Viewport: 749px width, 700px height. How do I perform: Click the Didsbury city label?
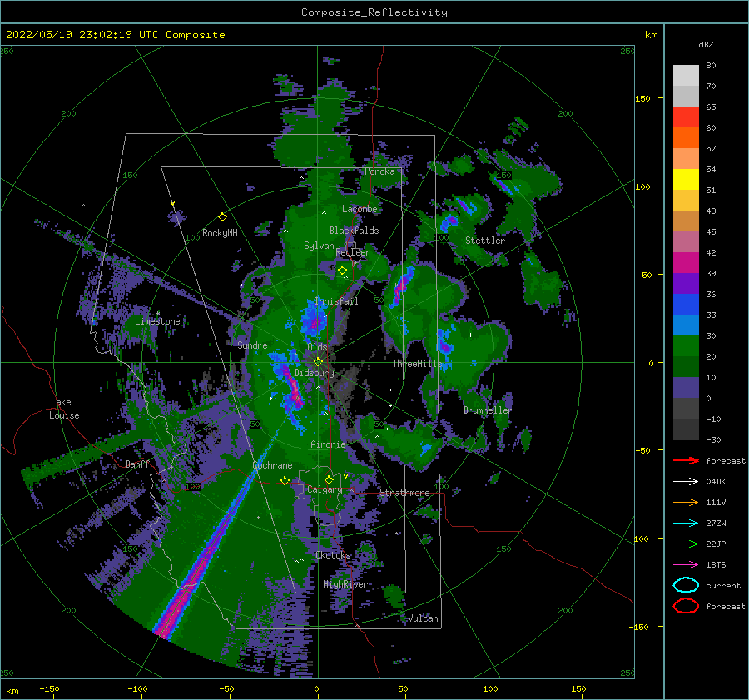pos(315,373)
